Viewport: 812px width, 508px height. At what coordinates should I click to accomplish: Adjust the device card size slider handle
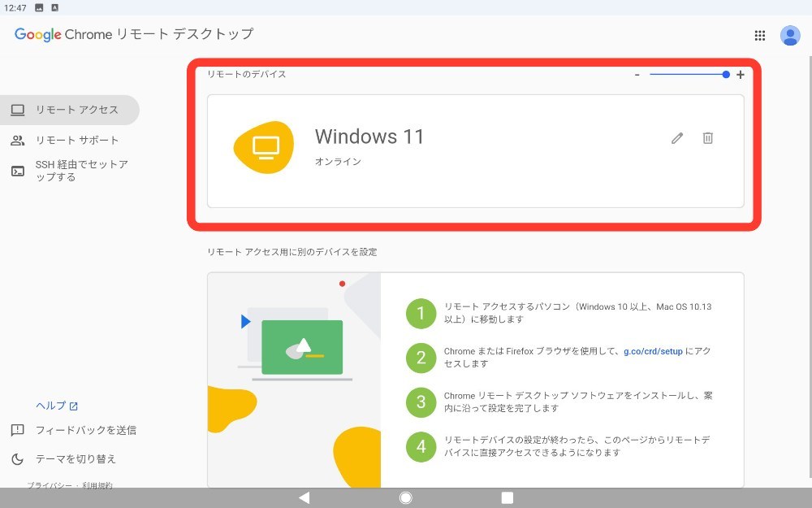[726, 75]
